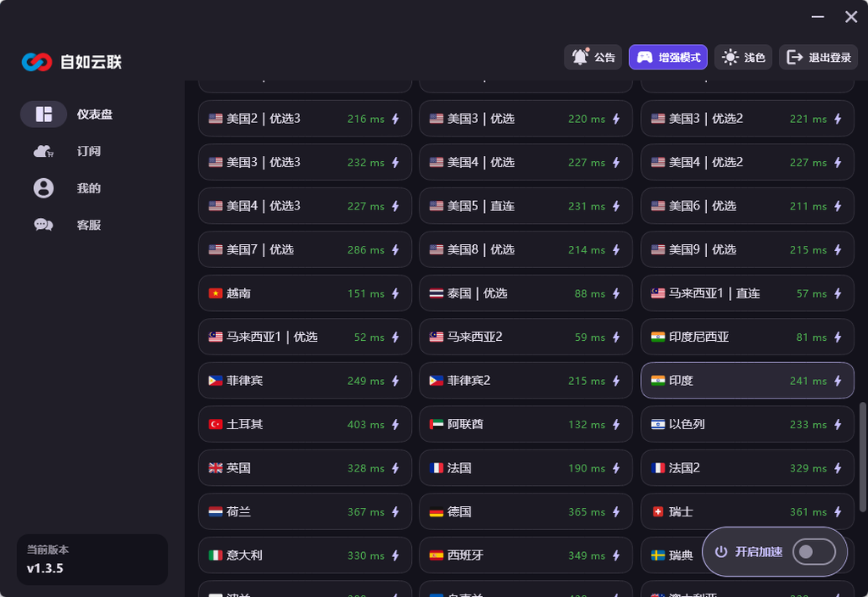Choose the 泰国 | 优选 server
The image size is (868, 597).
tap(526, 293)
